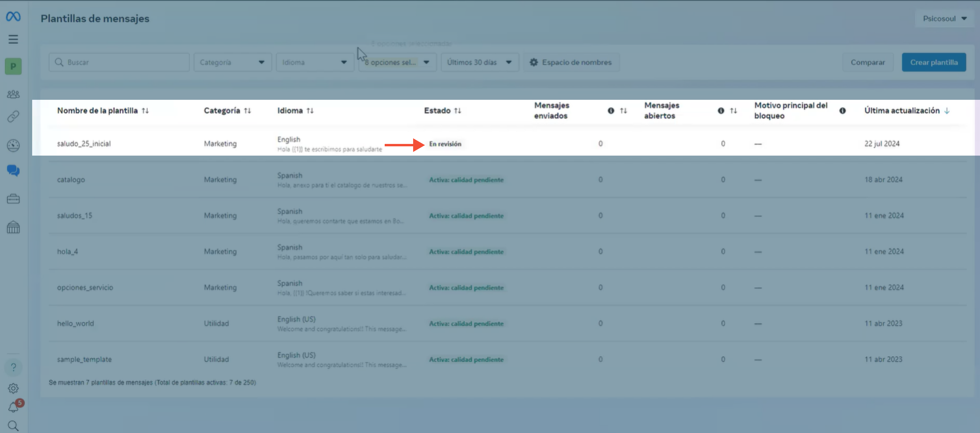Open the briefcase toolbox sidebar icon
Screen dimensions: 980x433
point(13,199)
